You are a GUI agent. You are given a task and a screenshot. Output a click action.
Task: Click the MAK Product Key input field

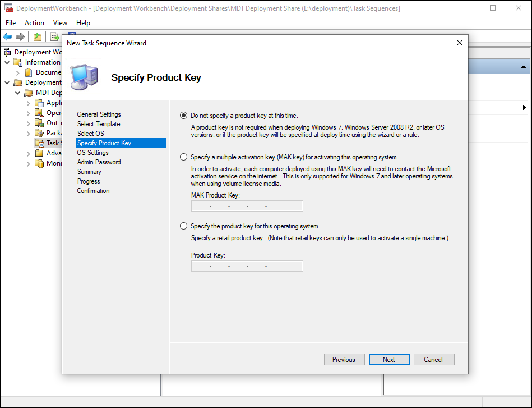tap(247, 206)
